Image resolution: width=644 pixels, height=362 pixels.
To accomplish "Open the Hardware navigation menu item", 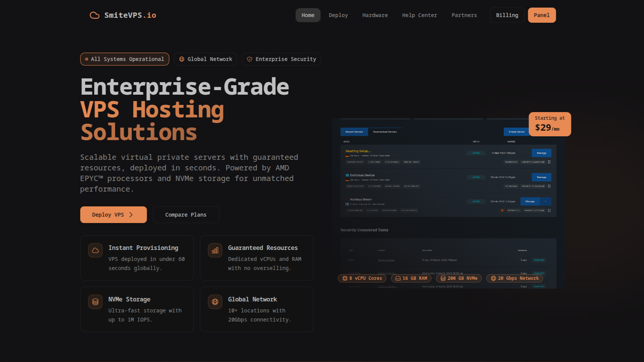I will pos(375,15).
